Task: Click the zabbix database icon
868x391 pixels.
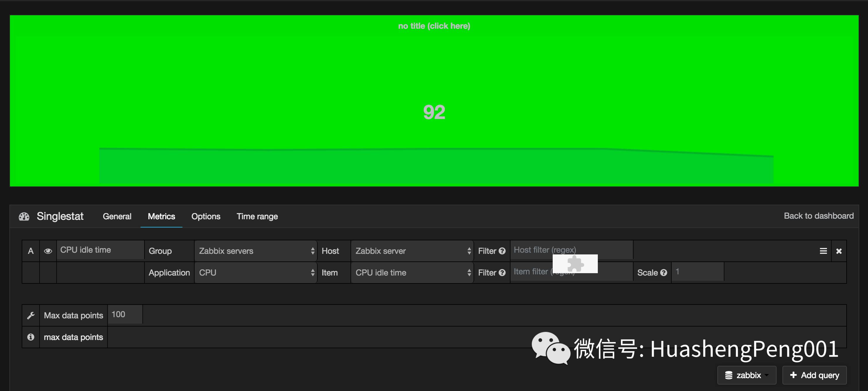Action: 729,375
